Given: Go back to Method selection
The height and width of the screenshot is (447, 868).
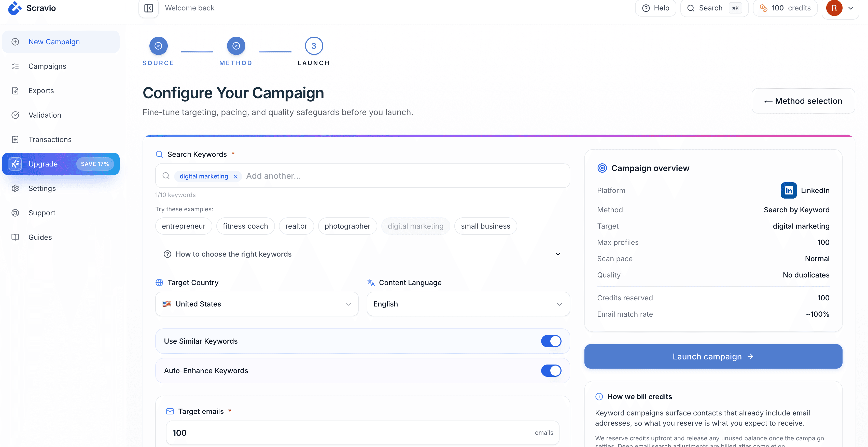Looking at the screenshot, I should tap(803, 101).
